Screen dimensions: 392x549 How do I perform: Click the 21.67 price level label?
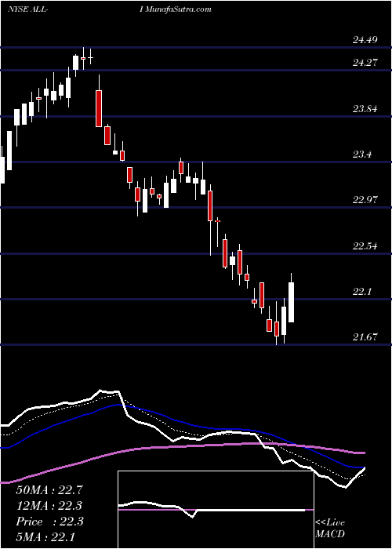click(365, 337)
